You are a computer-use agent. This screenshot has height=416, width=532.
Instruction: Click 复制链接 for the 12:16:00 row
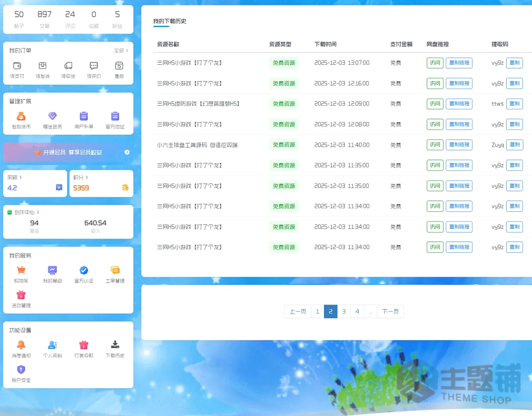pyautogui.click(x=459, y=83)
